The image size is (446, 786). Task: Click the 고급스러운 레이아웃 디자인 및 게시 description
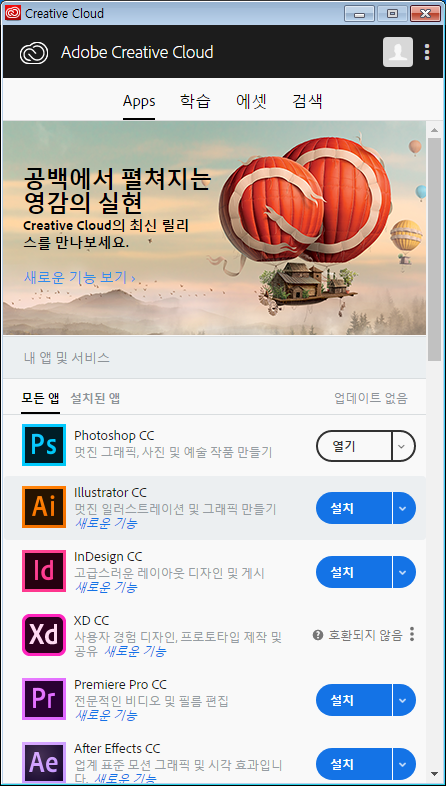[169, 572]
